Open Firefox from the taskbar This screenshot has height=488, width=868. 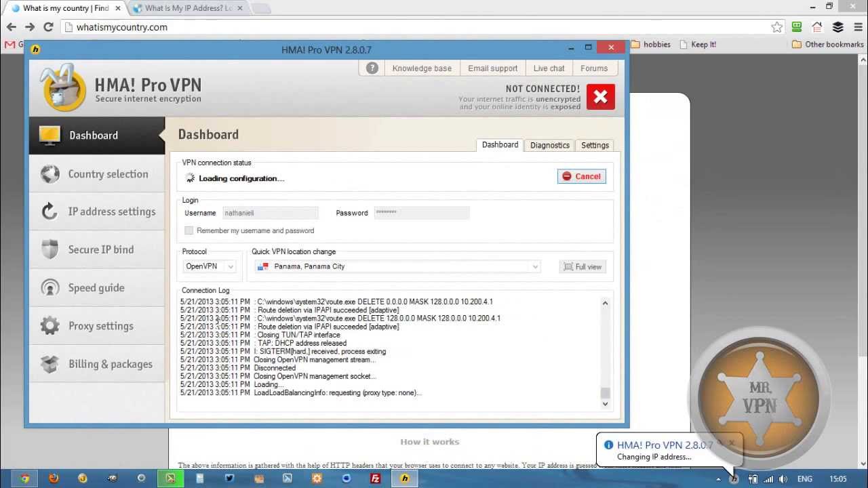[x=54, y=478]
